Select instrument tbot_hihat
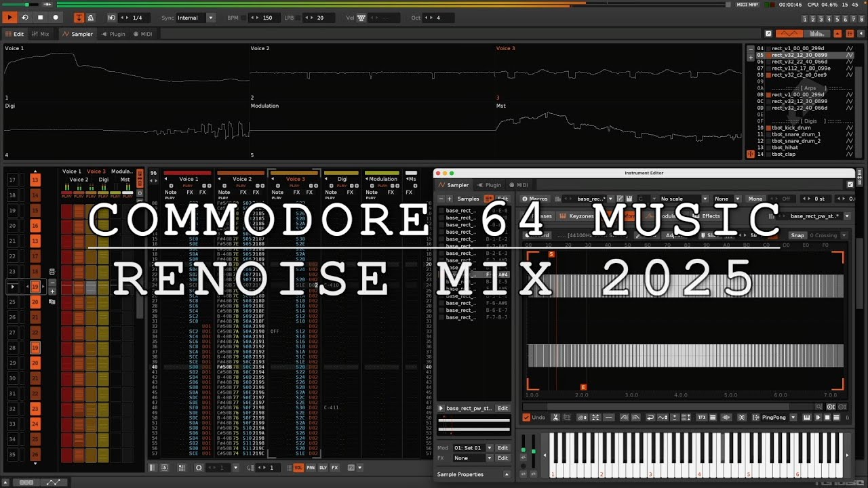 pos(805,147)
